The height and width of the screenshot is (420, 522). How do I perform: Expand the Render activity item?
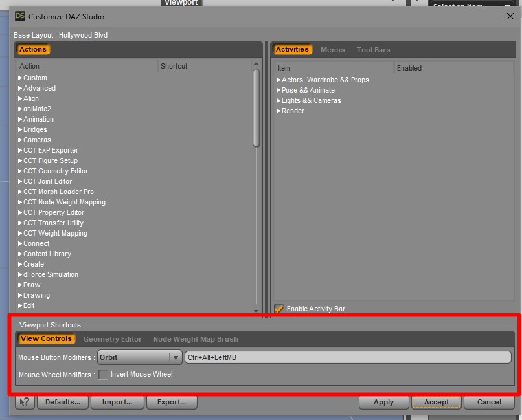coord(278,111)
